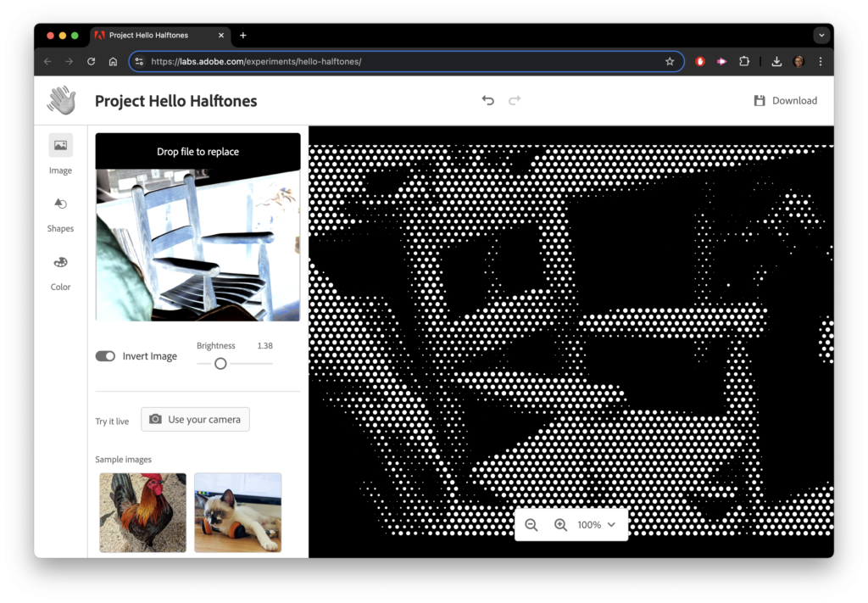This screenshot has height=603, width=868.
Task: Bookmark this page with the star
Action: [670, 61]
